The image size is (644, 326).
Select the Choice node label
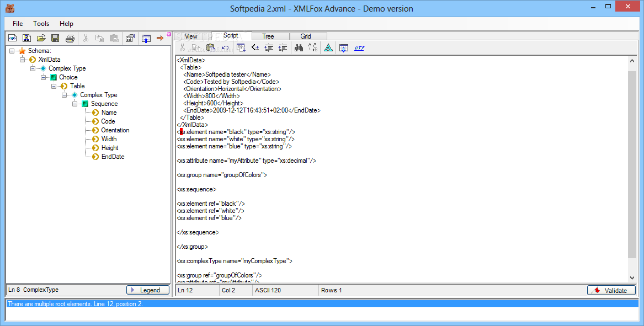point(68,77)
